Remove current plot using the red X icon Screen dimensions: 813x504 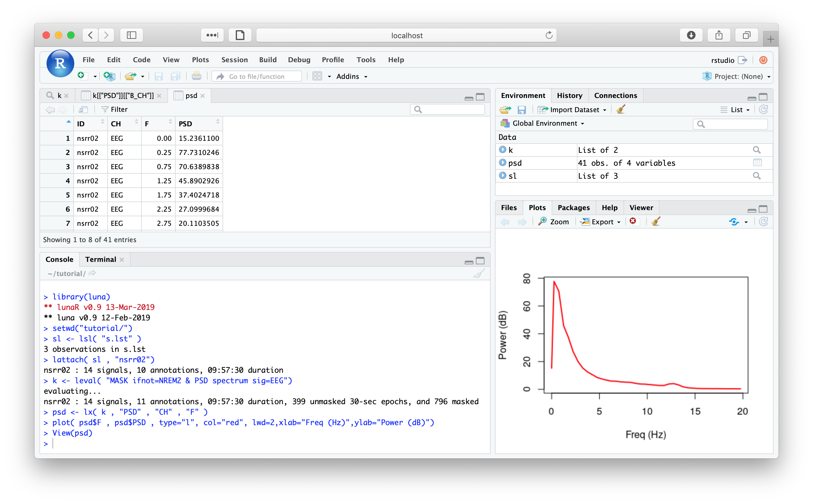coord(633,221)
